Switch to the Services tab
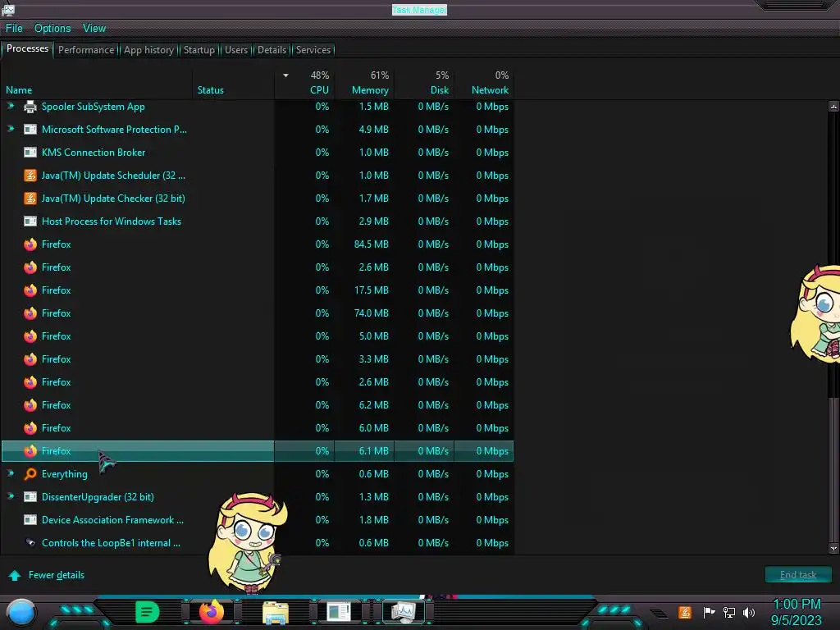The image size is (840, 630). click(313, 50)
